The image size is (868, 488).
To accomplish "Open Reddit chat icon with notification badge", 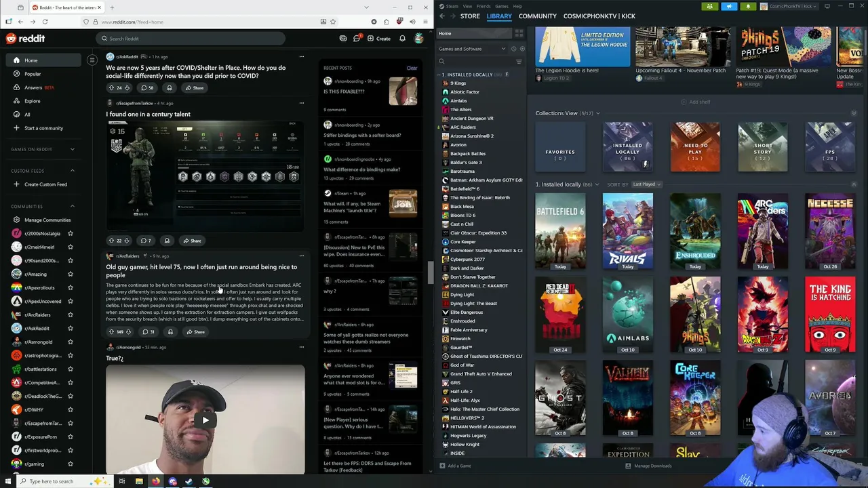I will pyautogui.click(x=357, y=39).
